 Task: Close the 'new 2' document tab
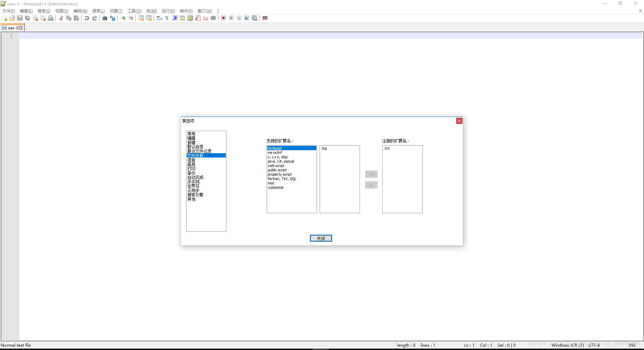tap(21, 28)
